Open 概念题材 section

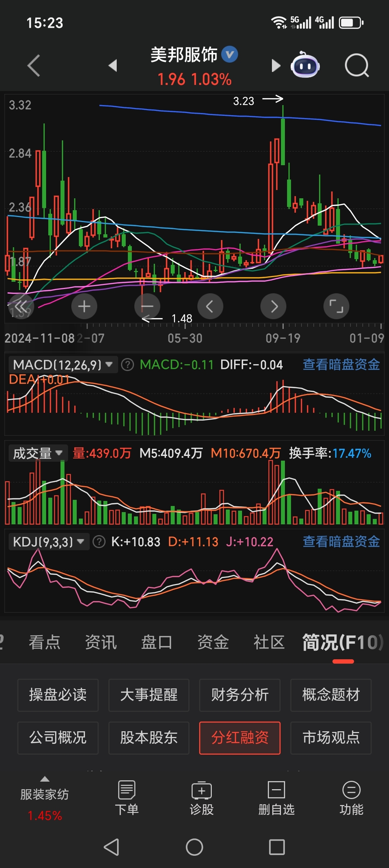[x=331, y=695]
